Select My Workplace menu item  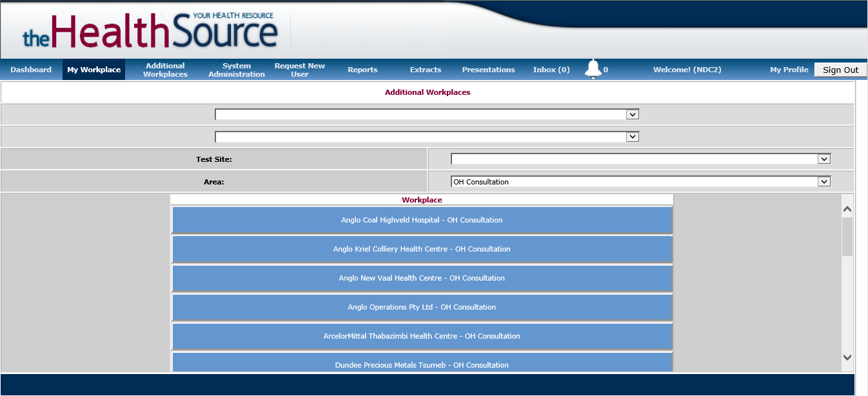click(94, 70)
